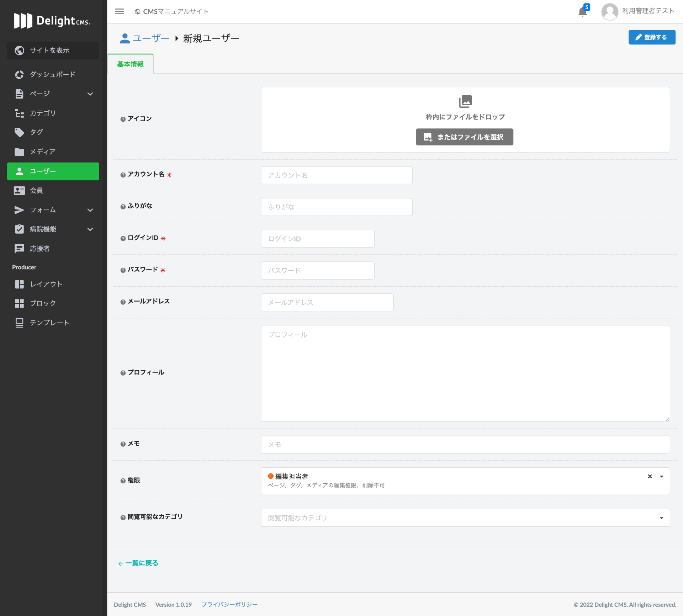This screenshot has width=683, height=616.
Task: Select the 基本情報 tab
Action: click(130, 64)
